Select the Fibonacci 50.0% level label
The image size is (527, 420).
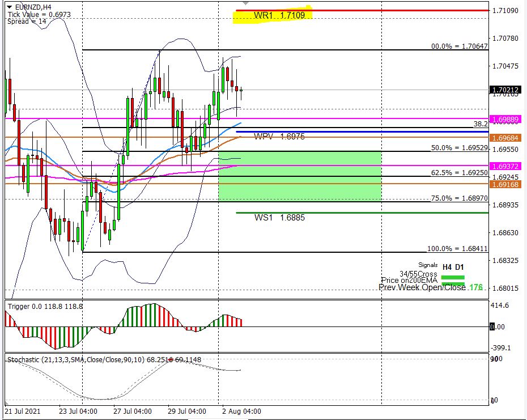tap(459, 147)
